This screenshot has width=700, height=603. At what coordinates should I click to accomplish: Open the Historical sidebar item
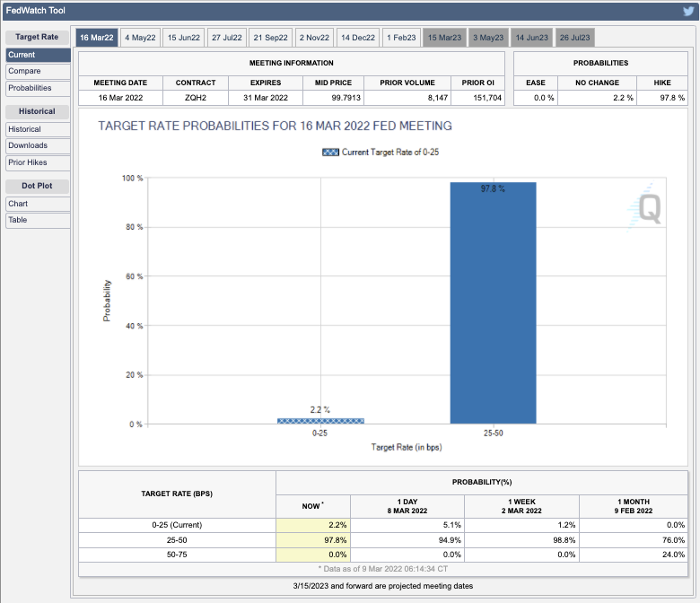(38, 129)
